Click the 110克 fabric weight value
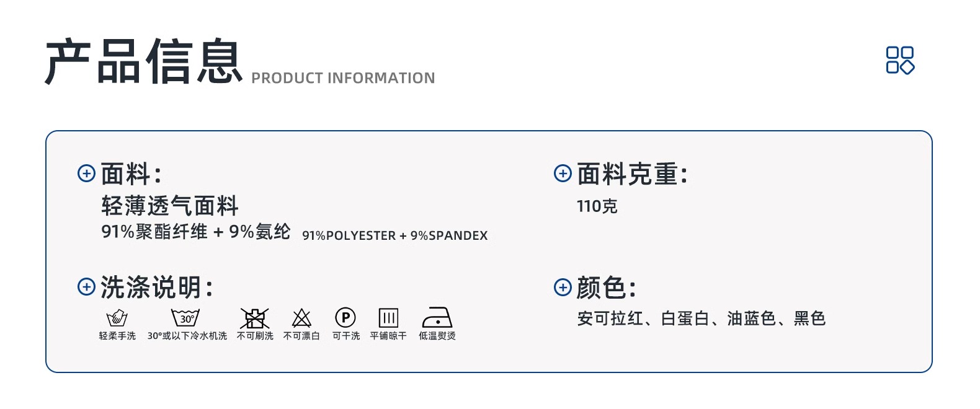Screen dimensions: 980x409 597,206
